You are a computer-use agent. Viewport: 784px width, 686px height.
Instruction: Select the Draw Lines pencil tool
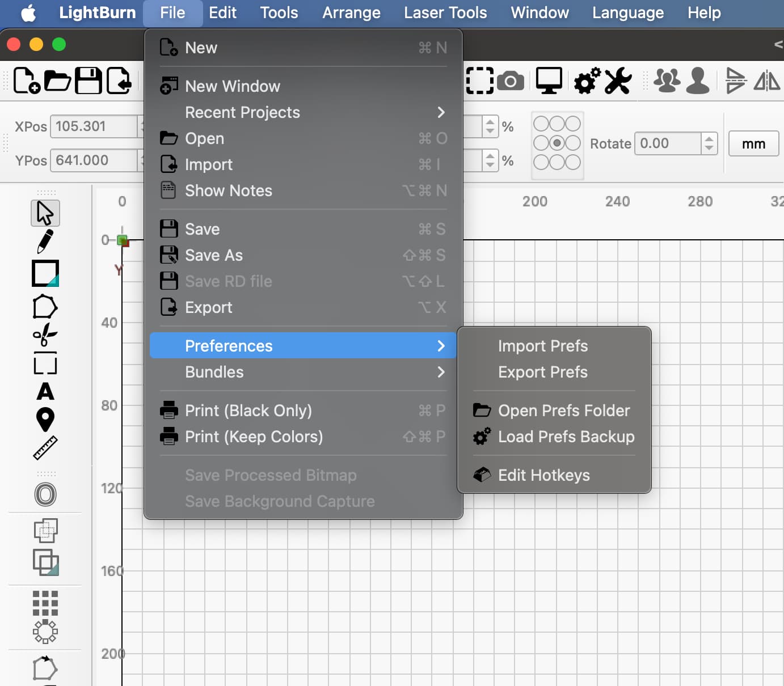tap(45, 242)
